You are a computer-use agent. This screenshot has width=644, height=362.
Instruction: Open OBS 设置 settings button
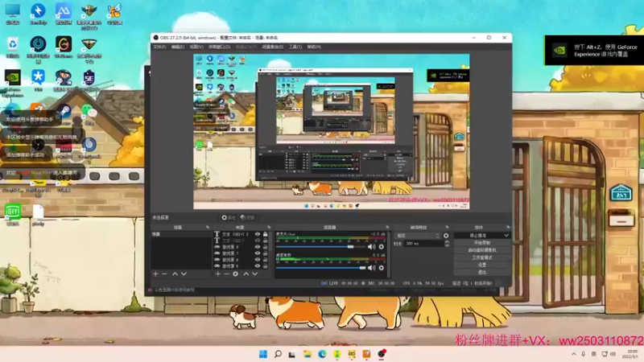(482, 265)
